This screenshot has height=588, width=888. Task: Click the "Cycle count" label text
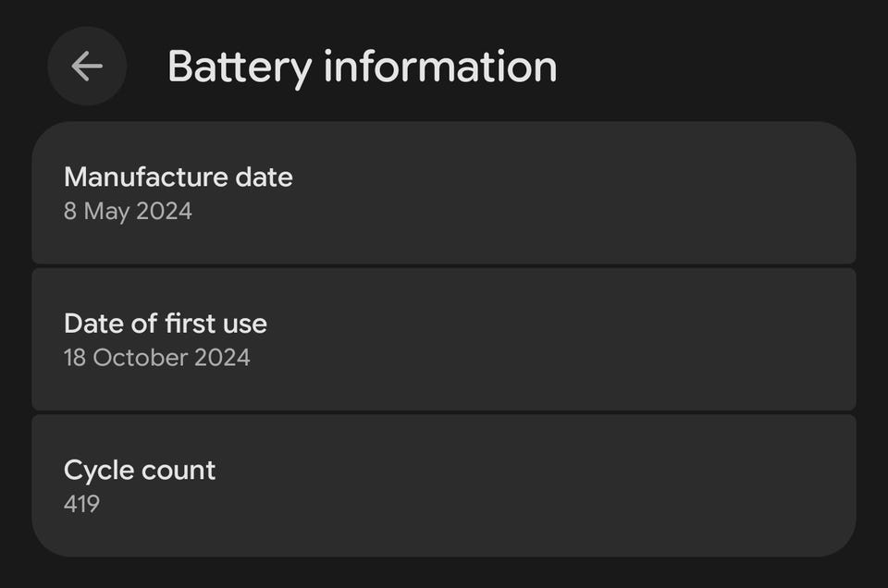coord(139,470)
